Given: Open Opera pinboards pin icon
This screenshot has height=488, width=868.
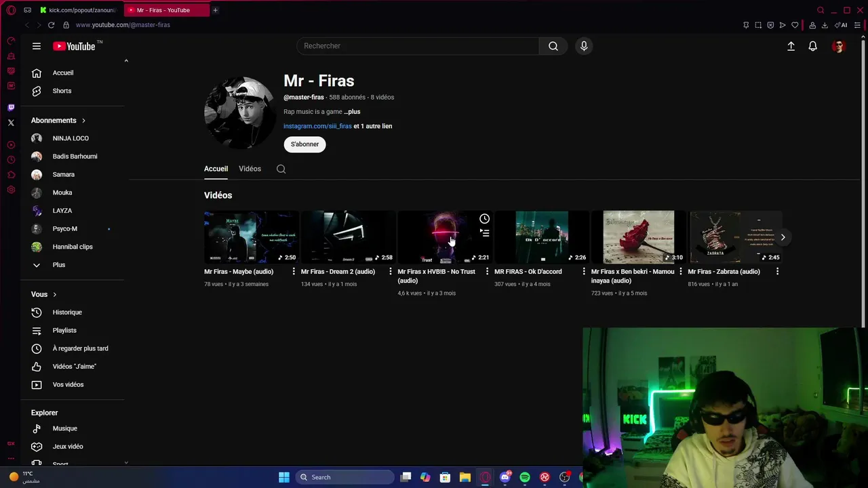Looking at the screenshot, I should [746, 25].
